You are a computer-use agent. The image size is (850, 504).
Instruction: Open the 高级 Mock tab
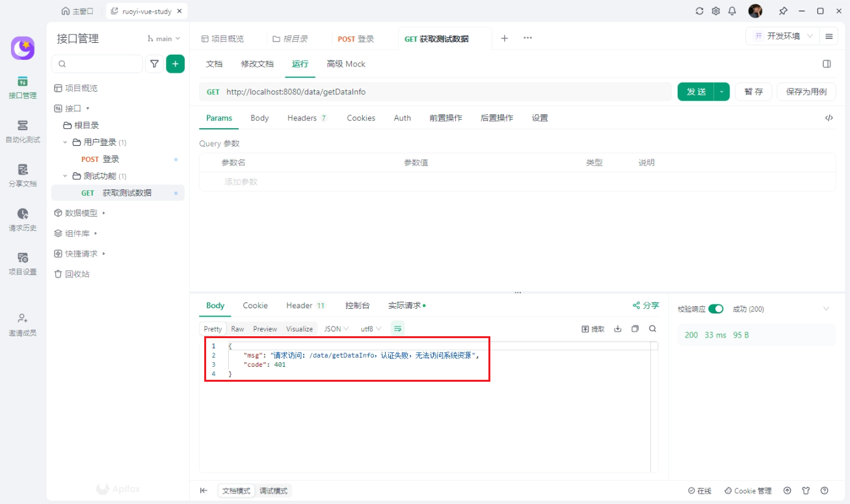(345, 64)
